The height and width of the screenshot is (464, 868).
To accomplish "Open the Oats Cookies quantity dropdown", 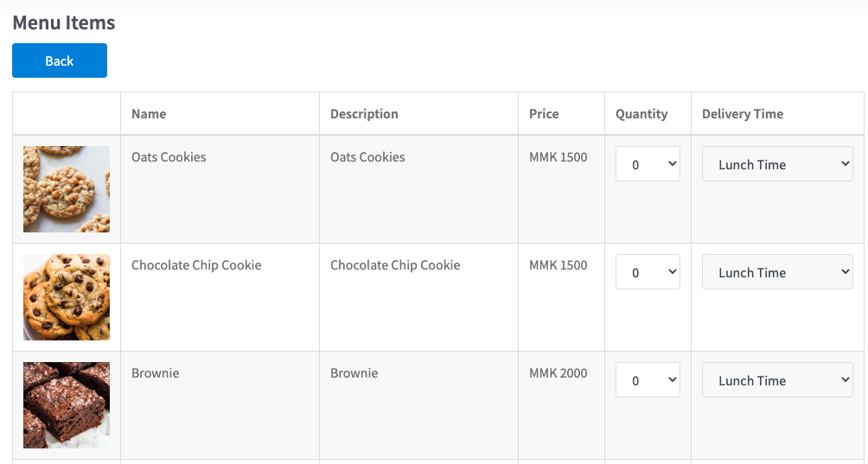I will tap(648, 163).
